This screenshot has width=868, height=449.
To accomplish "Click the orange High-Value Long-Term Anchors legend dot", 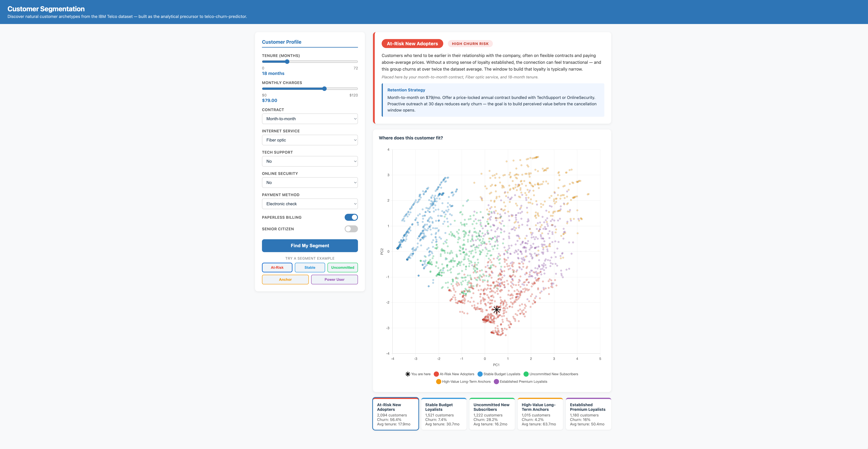I will click(439, 382).
